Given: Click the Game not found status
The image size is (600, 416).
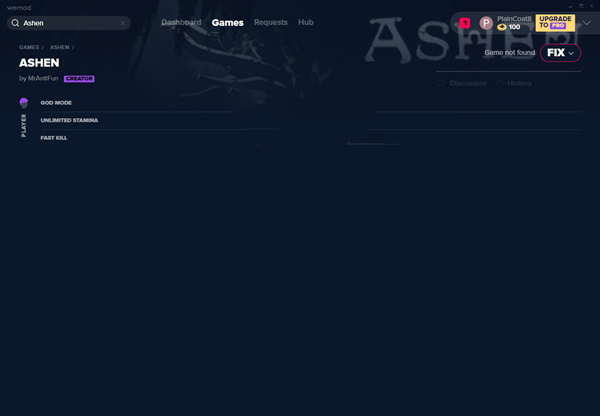Looking at the screenshot, I should point(510,52).
